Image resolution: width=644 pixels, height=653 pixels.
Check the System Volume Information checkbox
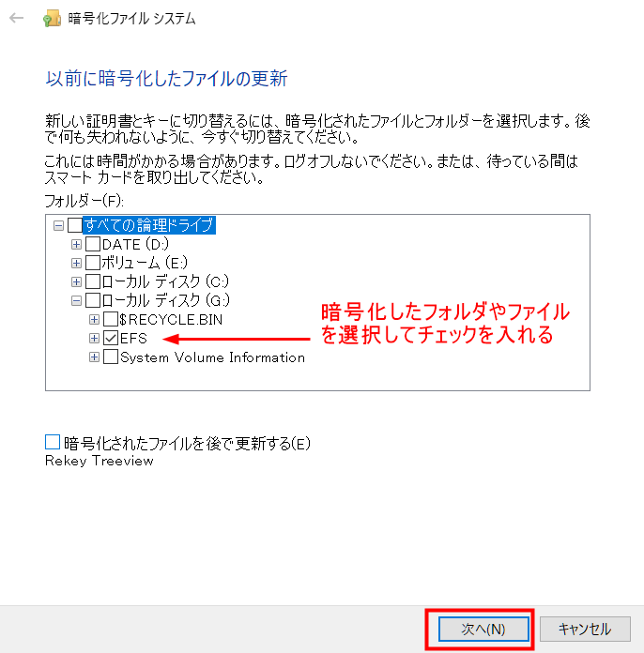point(111,357)
